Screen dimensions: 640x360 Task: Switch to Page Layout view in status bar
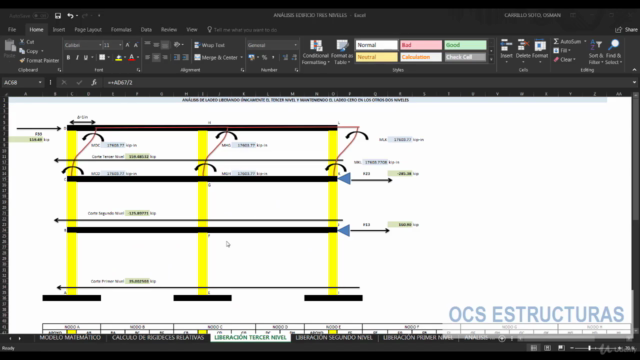547,348
